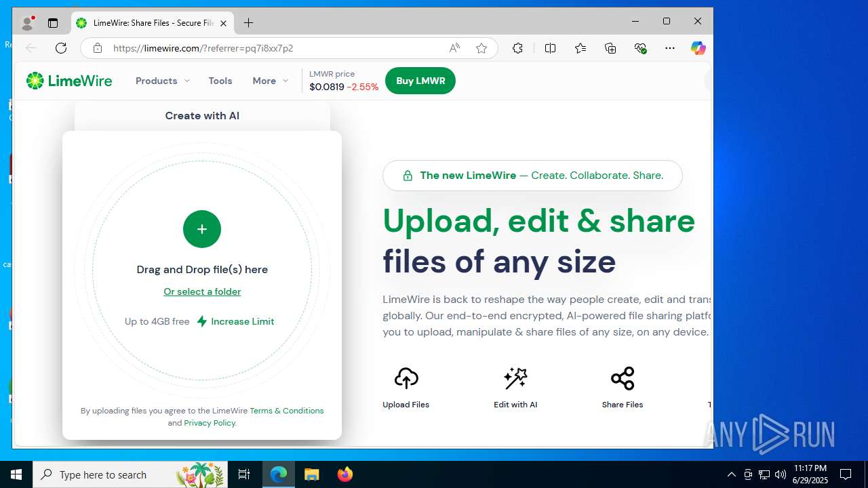This screenshot has width=868, height=488.
Task: Open browser Extensions puzzle icon
Action: pos(517,48)
